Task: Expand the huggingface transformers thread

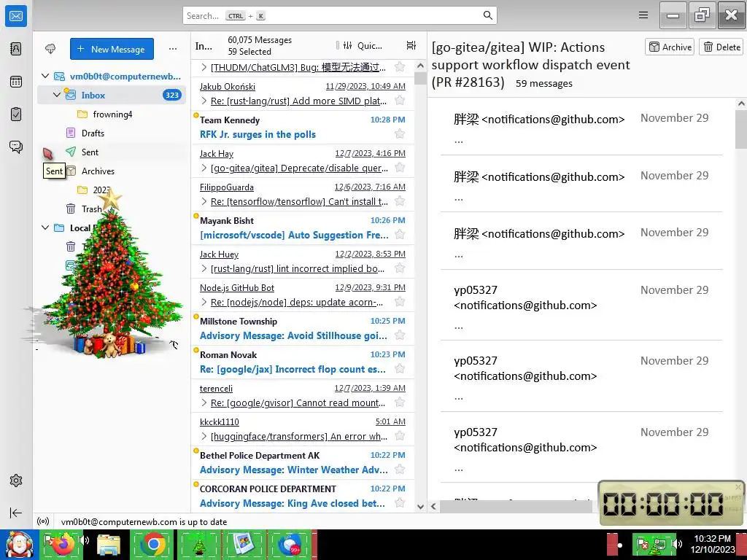Action: click(x=204, y=436)
